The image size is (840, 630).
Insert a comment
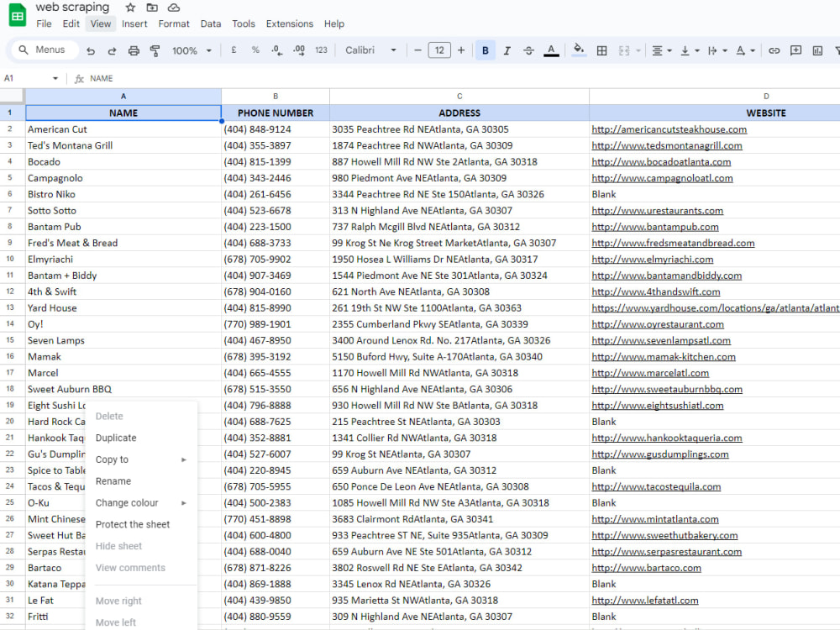[x=795, y=50]
